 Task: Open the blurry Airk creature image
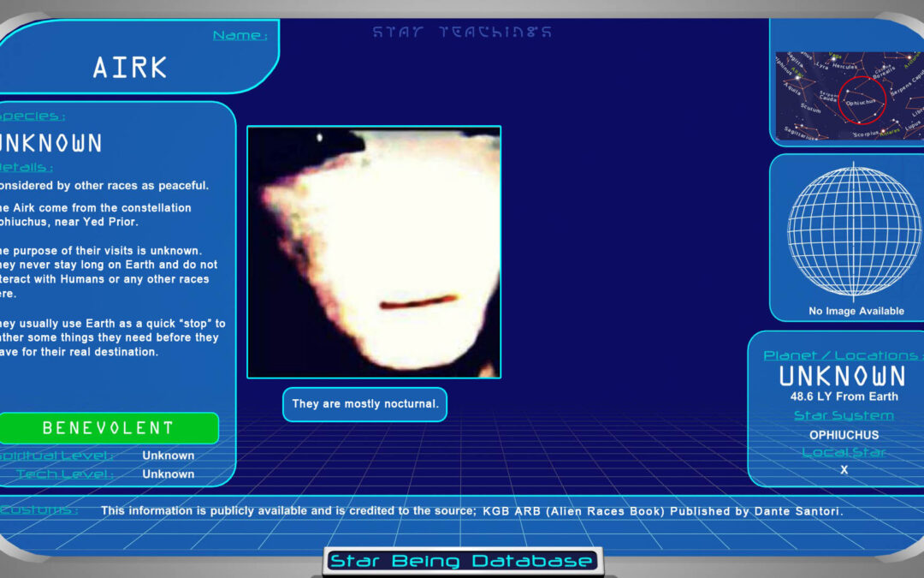click(374, 252)
